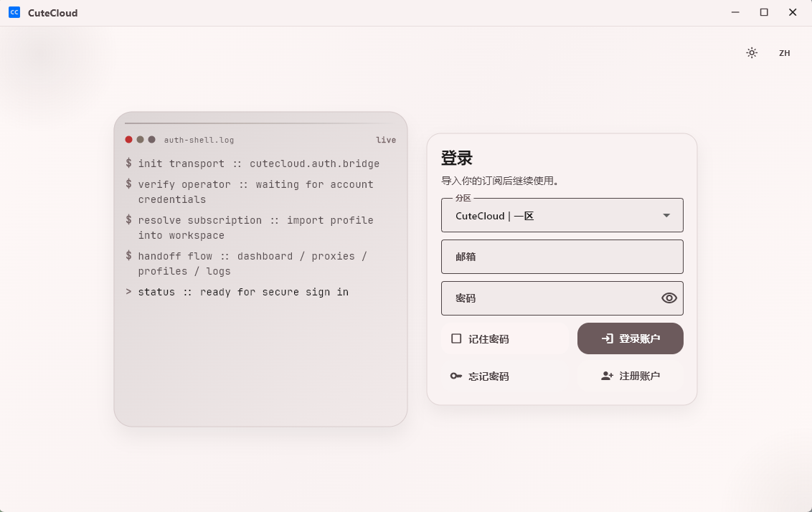This screenshot has height=512, width=812.
Task: Switch language via the ZH menu item
Action: point(785,52)
